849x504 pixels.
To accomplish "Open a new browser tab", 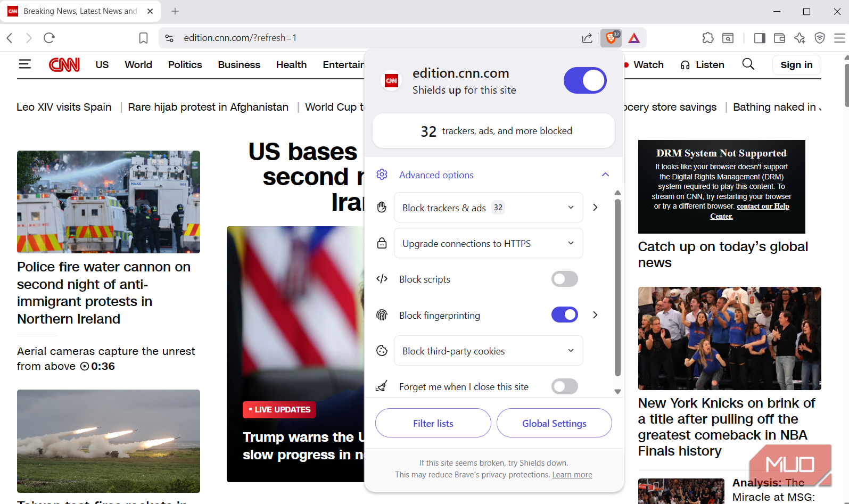I will [x=175, y=11].
